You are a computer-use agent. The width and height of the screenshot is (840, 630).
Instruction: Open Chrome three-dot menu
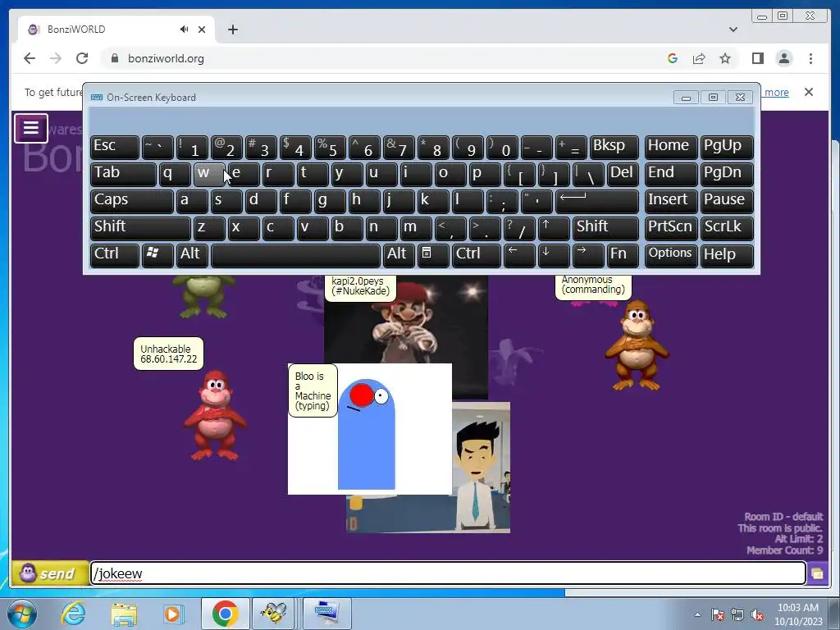tap(810, 58)
